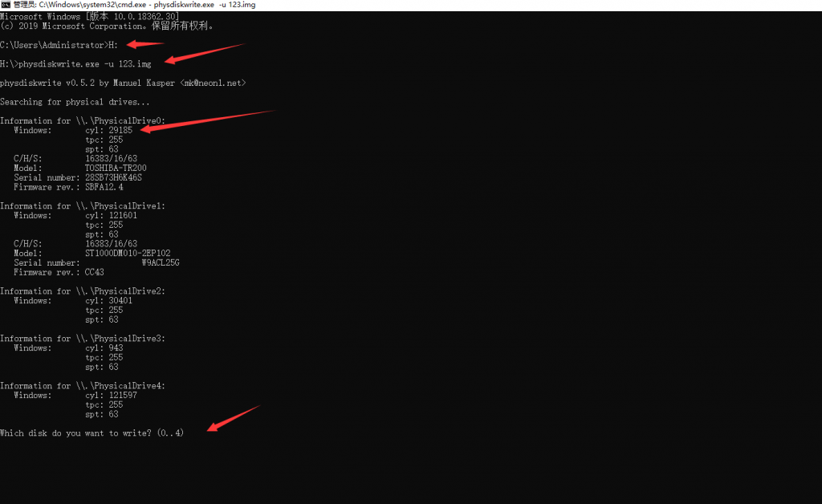
Task: Select the PhysicalDrive2 information heading
Action: point(83,291)
